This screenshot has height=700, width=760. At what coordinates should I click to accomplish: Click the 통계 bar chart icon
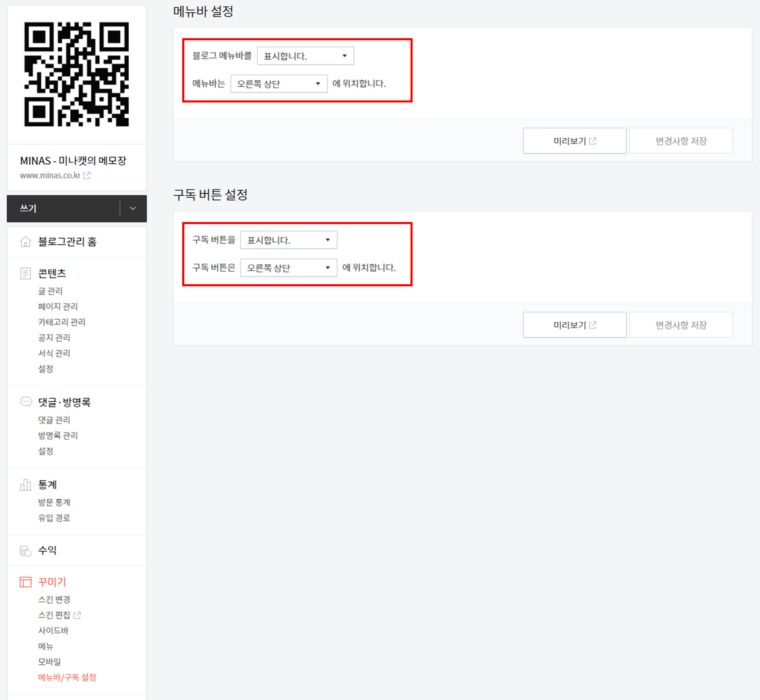pyautogui.click(x=26, y=485)
